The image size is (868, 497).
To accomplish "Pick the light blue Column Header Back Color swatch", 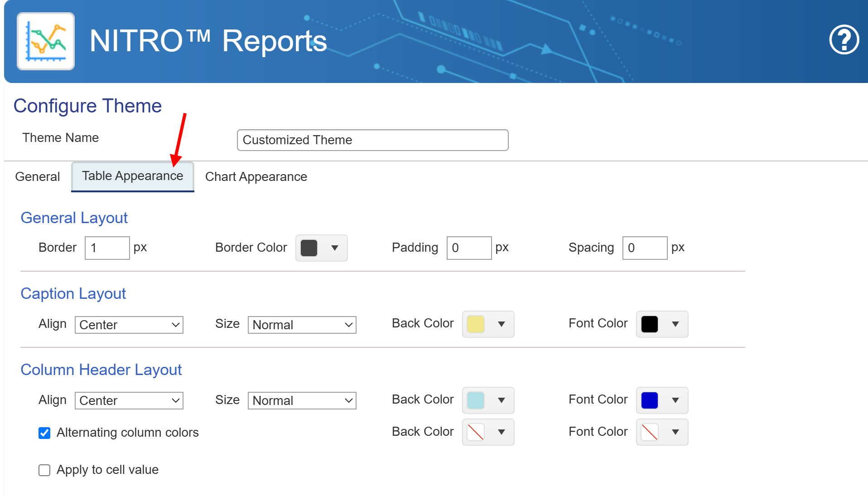I will [475, 400].
